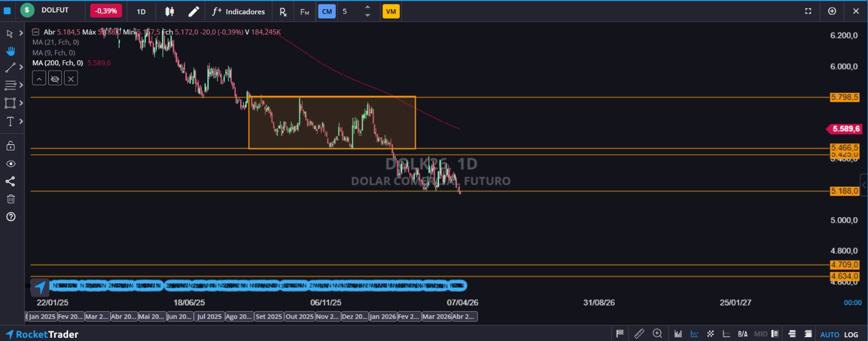Toggle visibility of MA 200 indicator

[55, 79]
